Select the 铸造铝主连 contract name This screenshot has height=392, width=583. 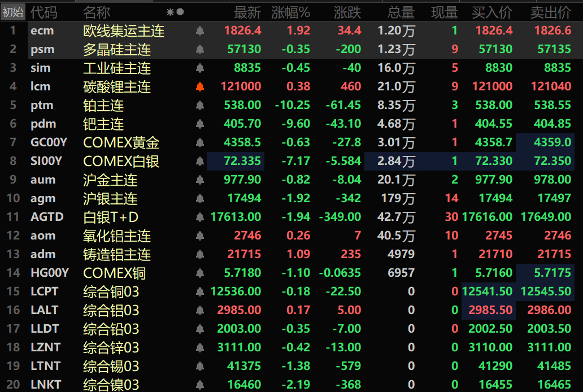tap(117, 255)
